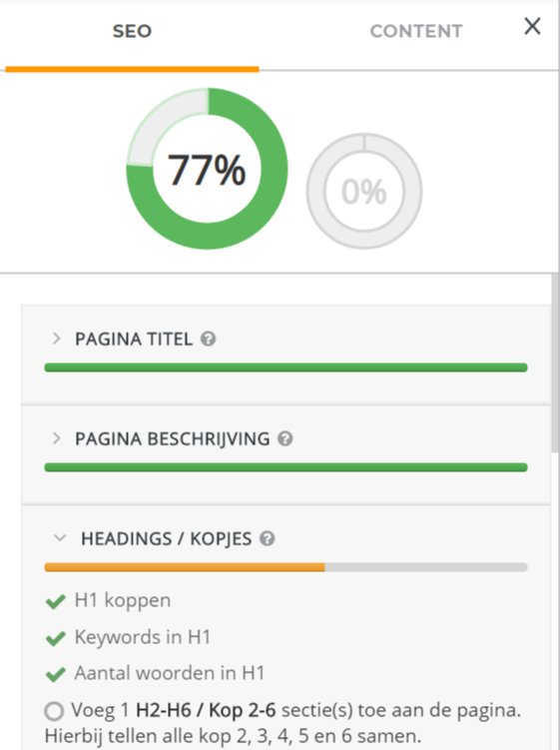Click the 0% content score donut chart
The height and width of the screenshot is (750, 560).
(x=364, y=191)
